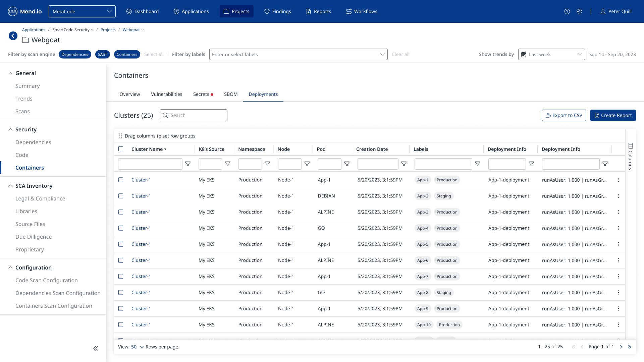
Task: Check the row with App-3 label
Action: (x=121, y=212)
